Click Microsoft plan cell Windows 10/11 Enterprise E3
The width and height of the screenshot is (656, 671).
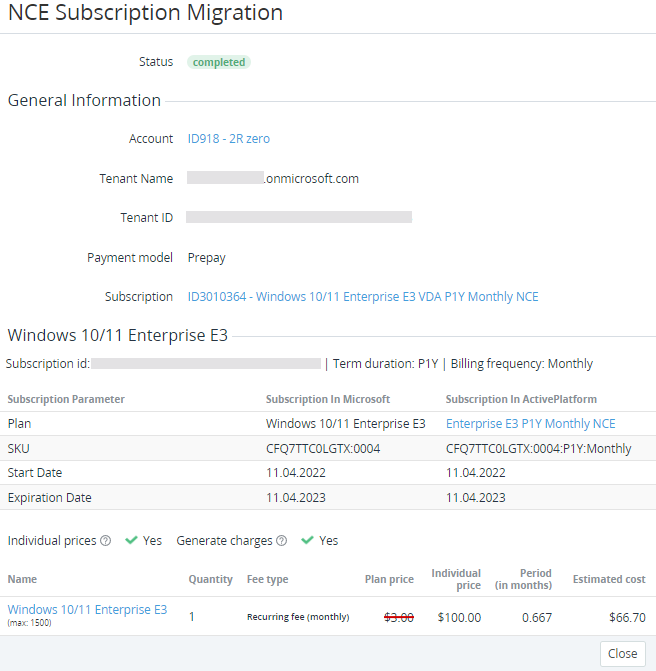[346, 424]
